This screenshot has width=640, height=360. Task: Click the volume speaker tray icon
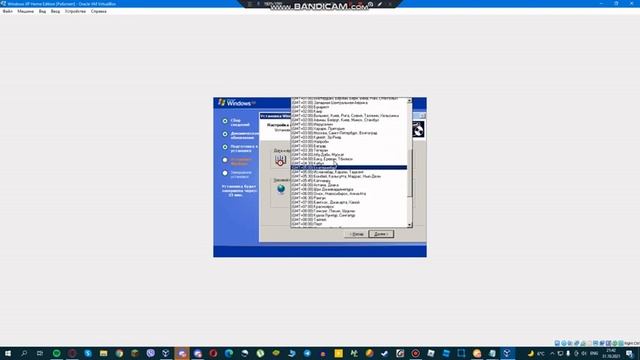click(584, 353)
